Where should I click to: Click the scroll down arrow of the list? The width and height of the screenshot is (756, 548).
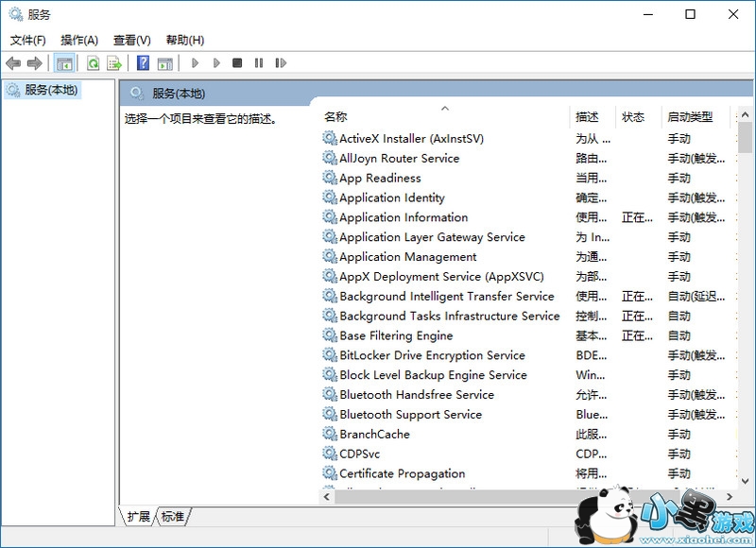pyautogui.click(x=745, y=481)
